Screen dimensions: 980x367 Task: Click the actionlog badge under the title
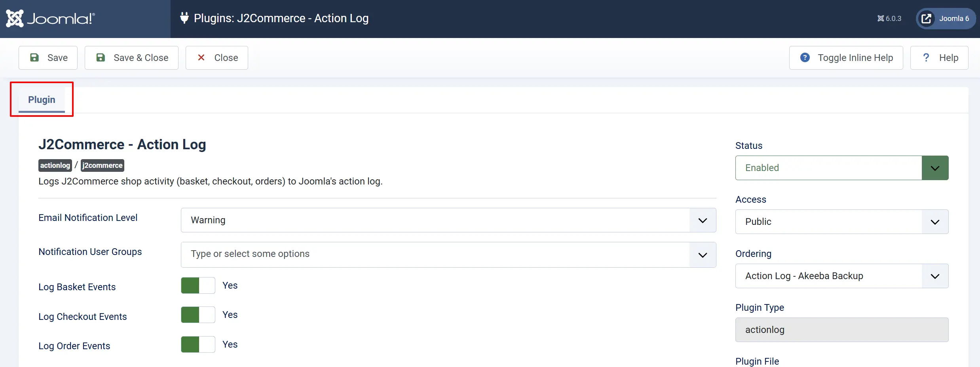(55, 165)
